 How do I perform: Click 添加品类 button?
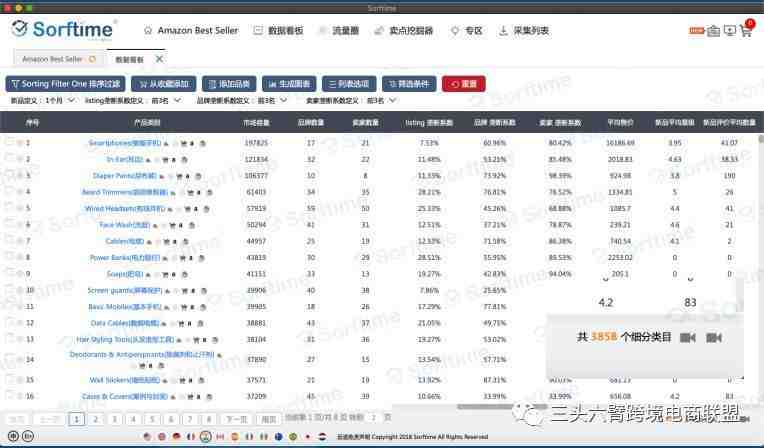(229, 84)
